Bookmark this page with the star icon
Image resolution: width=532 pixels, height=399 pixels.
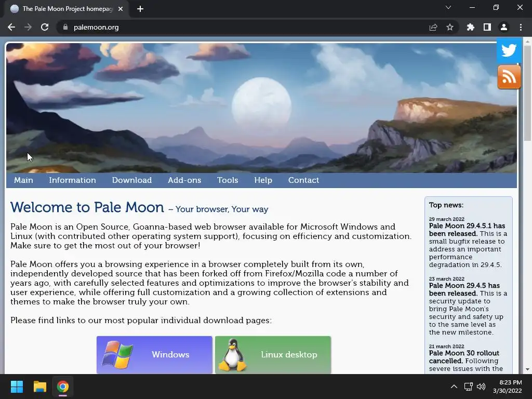pos(450,27)
